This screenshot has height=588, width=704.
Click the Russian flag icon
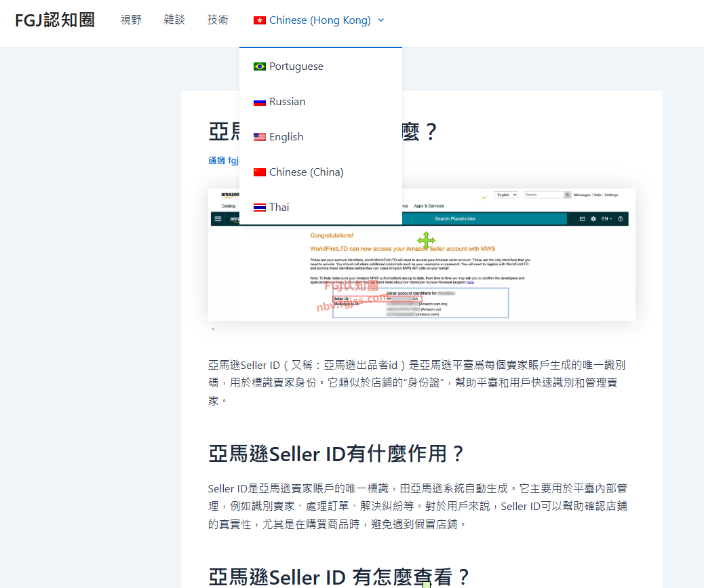click(x=259, y=102)
